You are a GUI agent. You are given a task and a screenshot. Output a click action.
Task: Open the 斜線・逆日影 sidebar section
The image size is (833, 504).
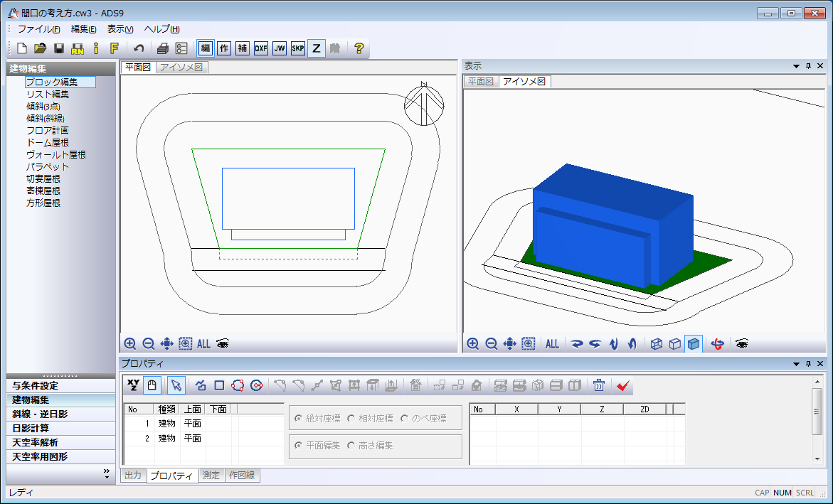click(60, 414)
